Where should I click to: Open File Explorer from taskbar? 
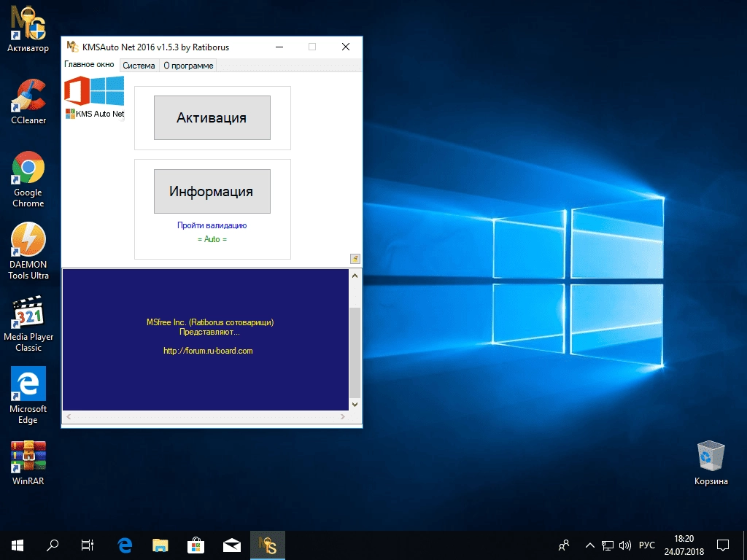coord(160,545)
